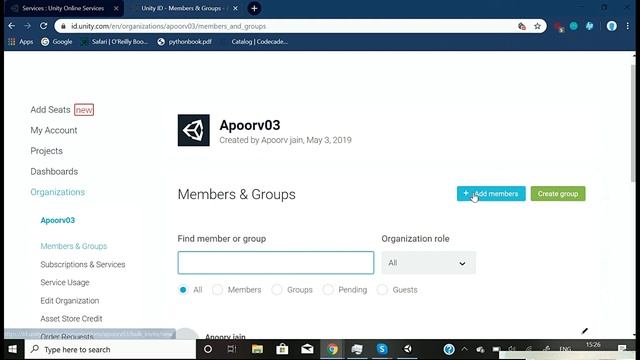Click the browser back arrow
640x360 pixels.
11,26
